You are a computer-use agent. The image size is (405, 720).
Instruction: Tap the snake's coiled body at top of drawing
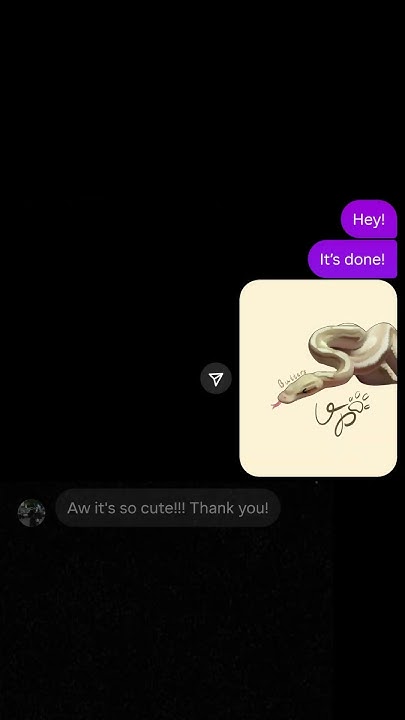[353, 349]
